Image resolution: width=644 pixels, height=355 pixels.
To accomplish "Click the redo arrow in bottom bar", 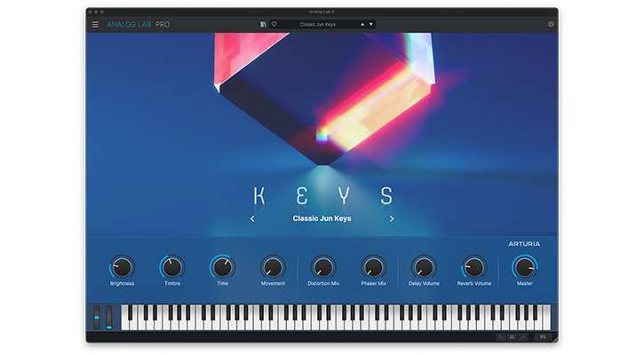I will tap(524, 337).
